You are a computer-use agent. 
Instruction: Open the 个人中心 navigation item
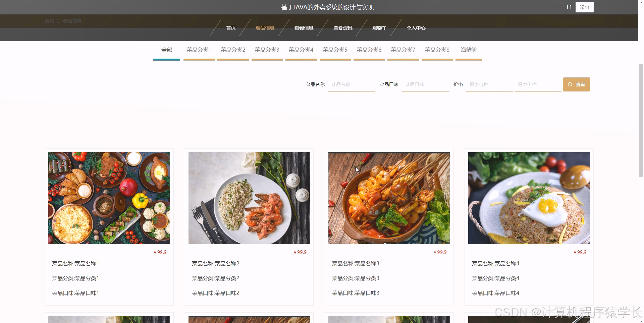[x=416, y=28]
